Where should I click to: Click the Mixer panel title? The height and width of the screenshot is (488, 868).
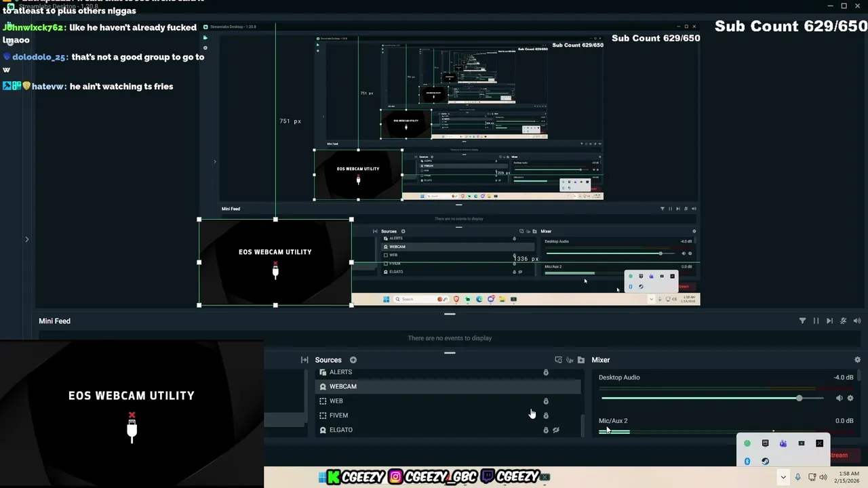click(x=601, y=360)
